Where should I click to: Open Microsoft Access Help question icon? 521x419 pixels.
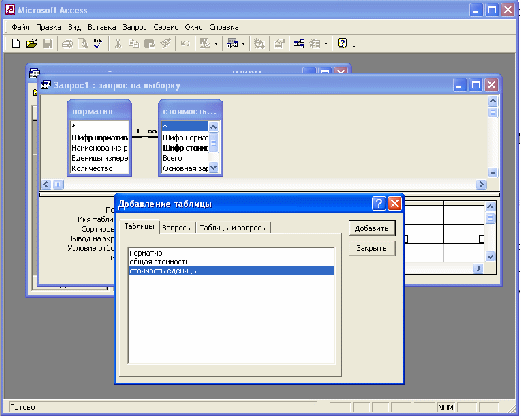342,43
